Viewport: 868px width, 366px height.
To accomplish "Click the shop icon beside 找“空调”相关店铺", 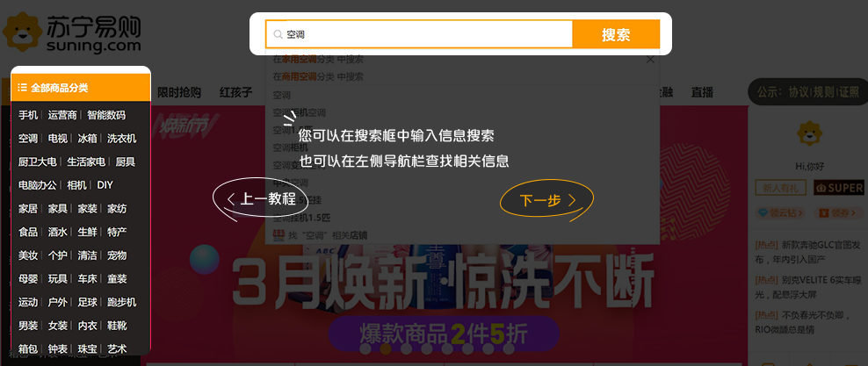I will [x=278, y=235].
